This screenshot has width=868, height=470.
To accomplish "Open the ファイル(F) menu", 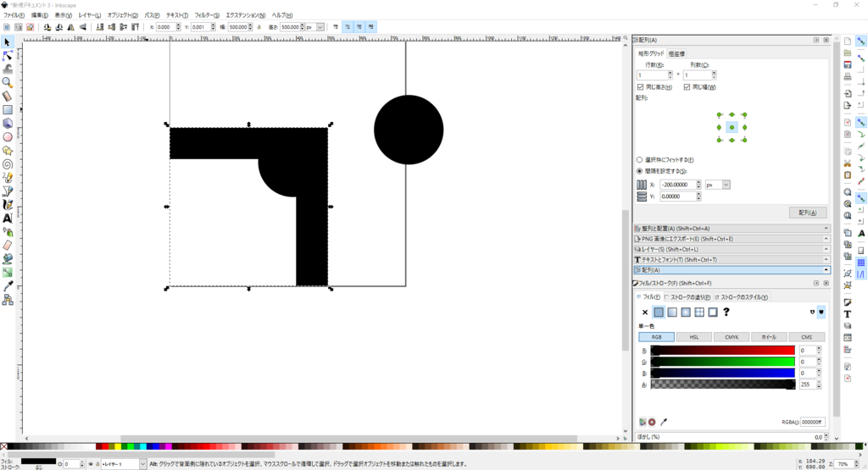I will tap(14, 15).
